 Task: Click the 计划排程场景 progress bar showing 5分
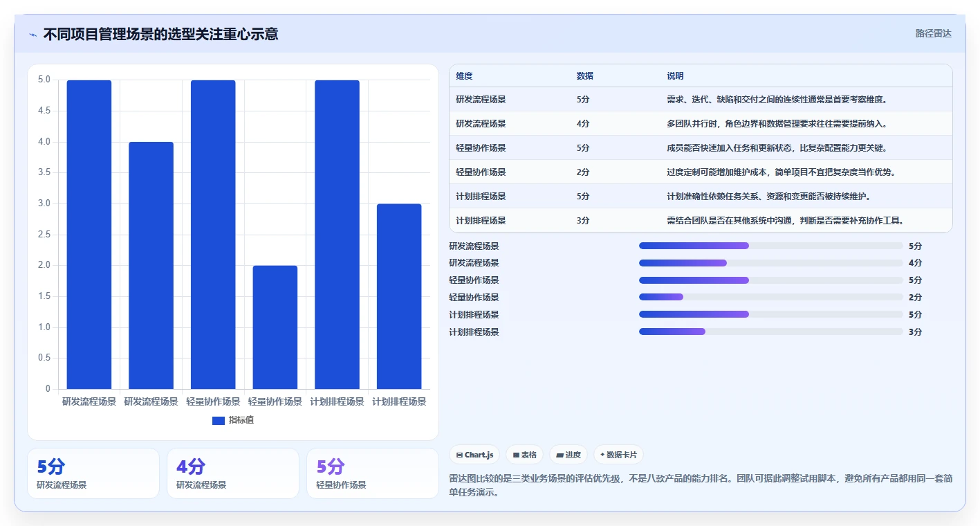(770, 314)
